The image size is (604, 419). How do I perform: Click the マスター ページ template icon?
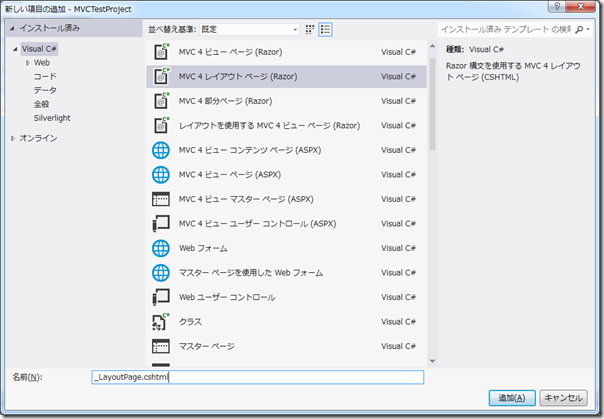161,346
